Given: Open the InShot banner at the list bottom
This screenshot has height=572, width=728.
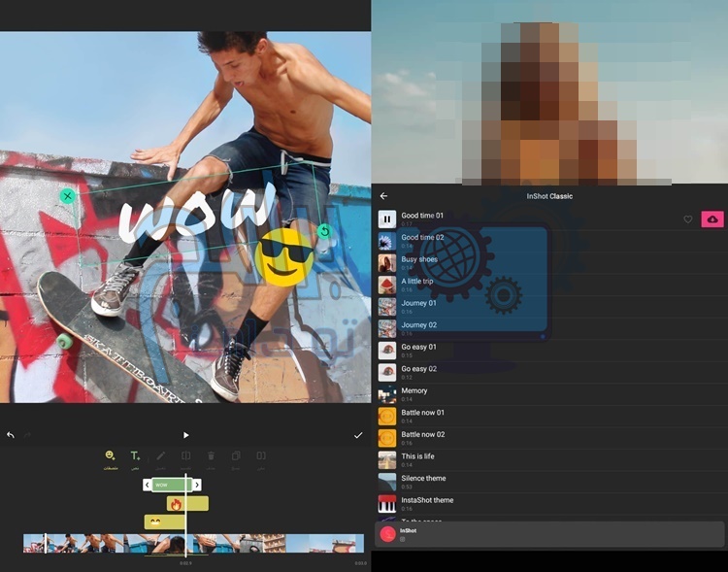Looking at the screenshot, I should pos(548,533).
